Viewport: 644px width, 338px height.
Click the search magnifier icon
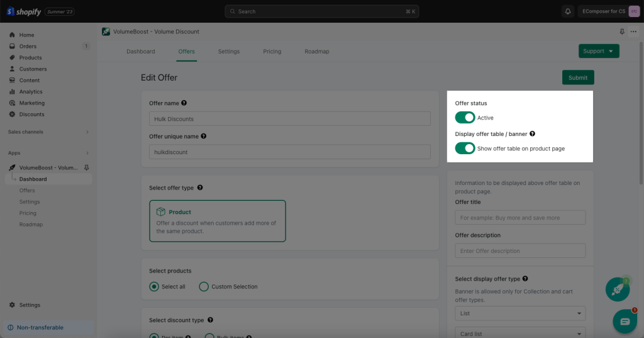coord(233,11)
